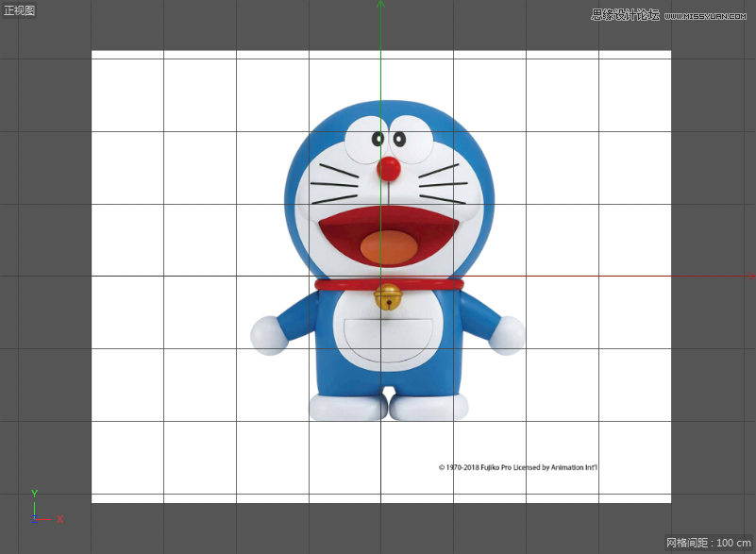Click the axis gizmo origin point

tap(34, 519)
